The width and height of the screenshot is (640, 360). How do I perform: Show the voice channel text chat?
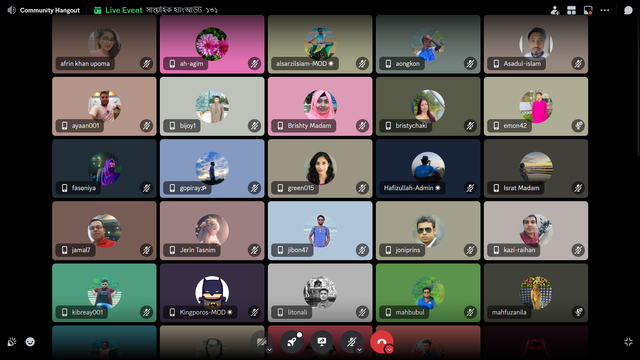pos(628,10)
